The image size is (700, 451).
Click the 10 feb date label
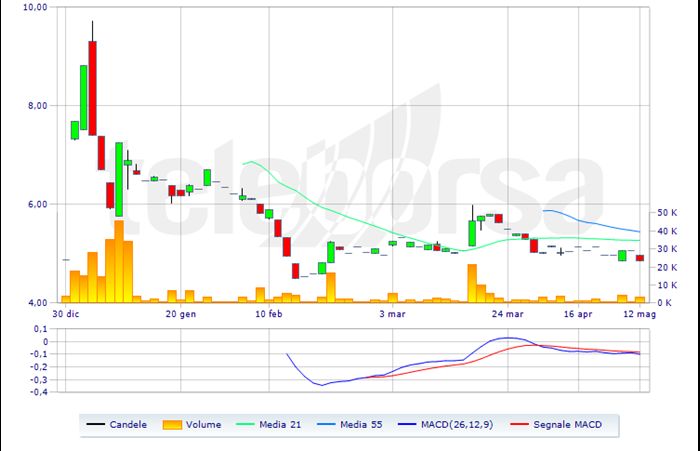coord(269,314)
